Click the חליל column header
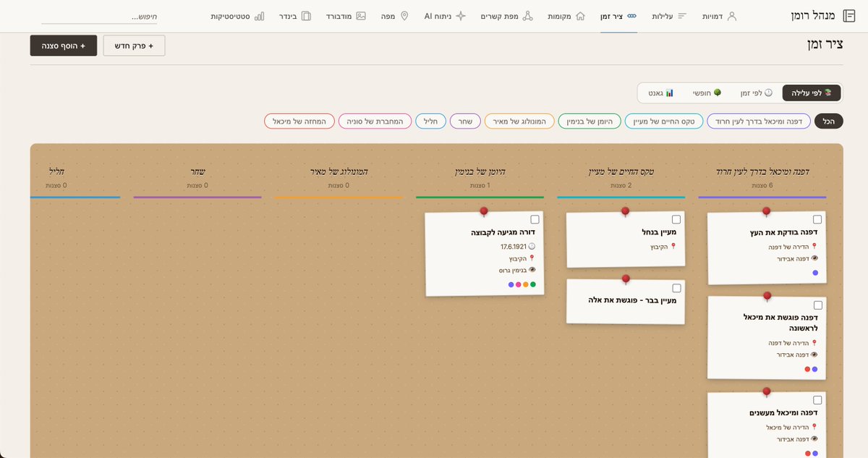Viewport: 868px width, 458px height. (x=57, y=172)
